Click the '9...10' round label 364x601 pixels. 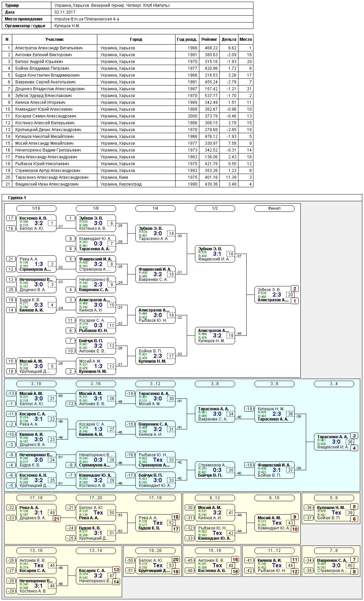point(274,498)
